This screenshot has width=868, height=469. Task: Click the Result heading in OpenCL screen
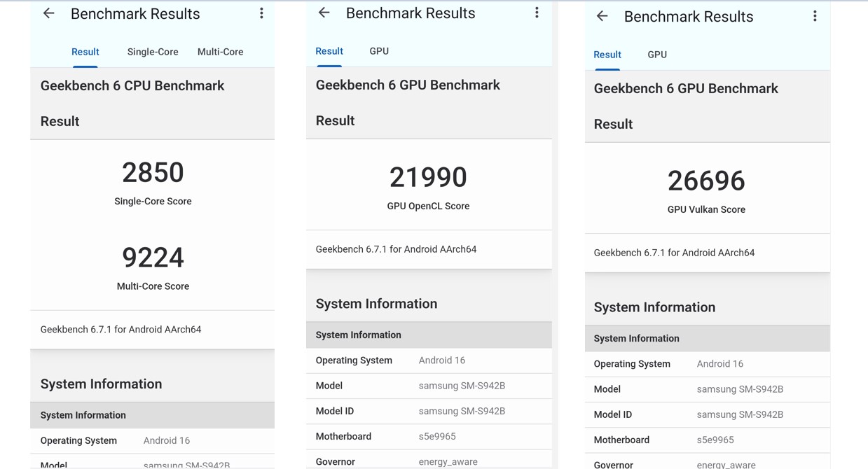[x=335, y=121]
